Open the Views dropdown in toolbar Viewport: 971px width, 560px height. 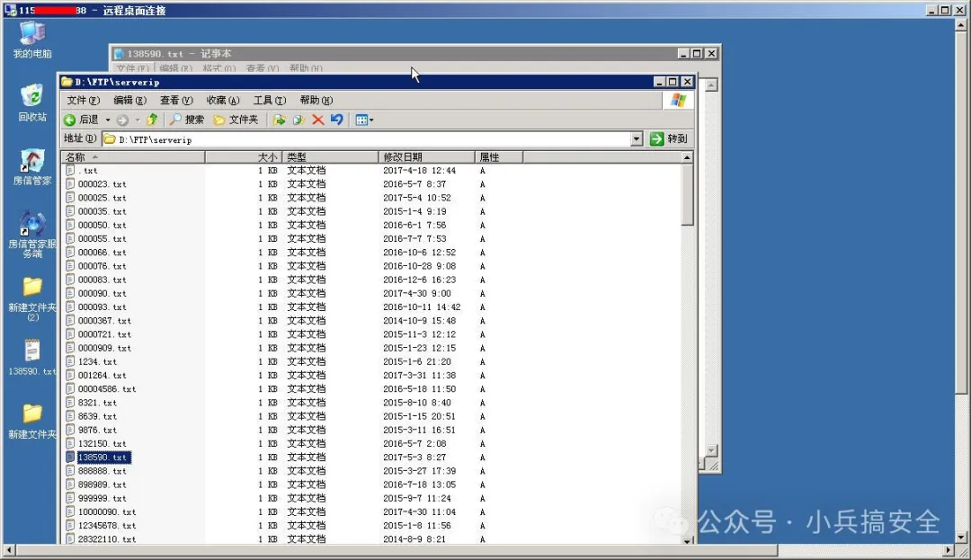coord(364,120)
